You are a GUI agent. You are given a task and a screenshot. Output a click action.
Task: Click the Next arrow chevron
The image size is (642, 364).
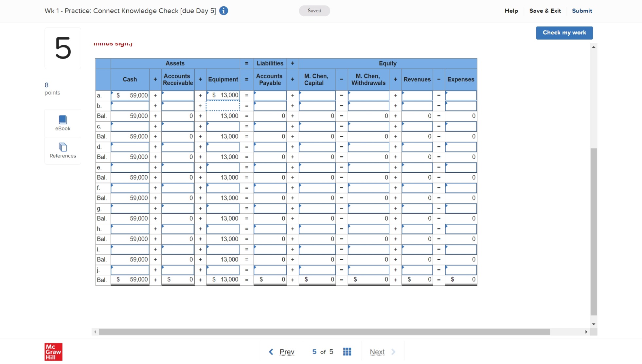coord(393,352)
